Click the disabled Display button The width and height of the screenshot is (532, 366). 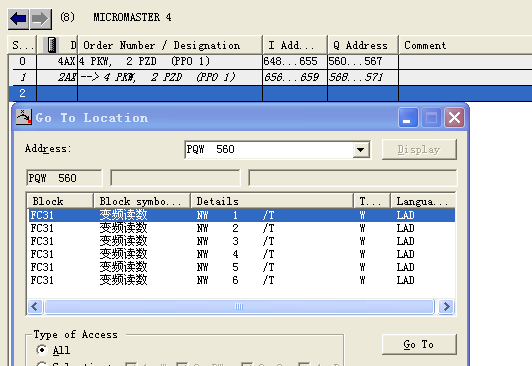click(419, 149)
